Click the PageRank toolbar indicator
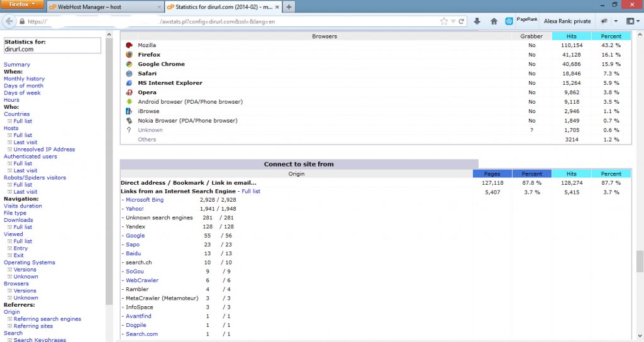This screenshot has width=644, height=342. 527,19
